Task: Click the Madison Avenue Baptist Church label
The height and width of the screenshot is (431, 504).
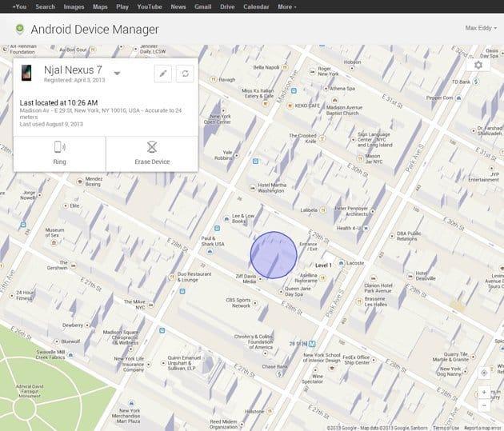Action: click(344, 110)
